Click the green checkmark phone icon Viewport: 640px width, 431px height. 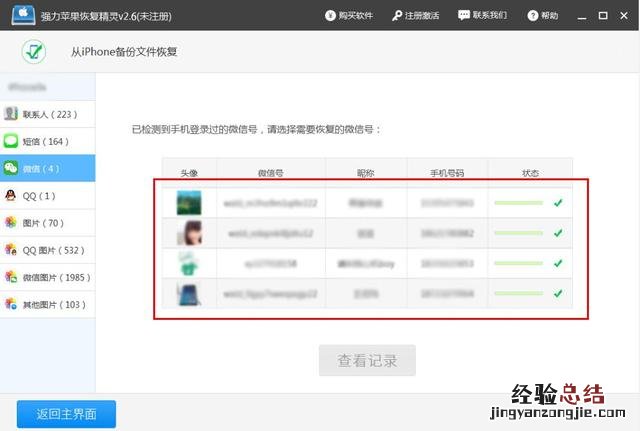pyautogui.click(x=33, y=51)
